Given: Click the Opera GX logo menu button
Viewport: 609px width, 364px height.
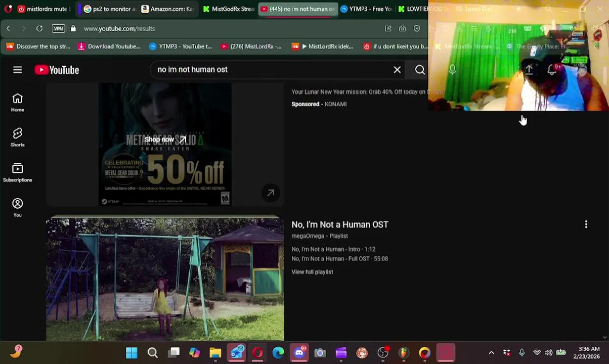Looking at the screenshot, I should tap(8, 9).
